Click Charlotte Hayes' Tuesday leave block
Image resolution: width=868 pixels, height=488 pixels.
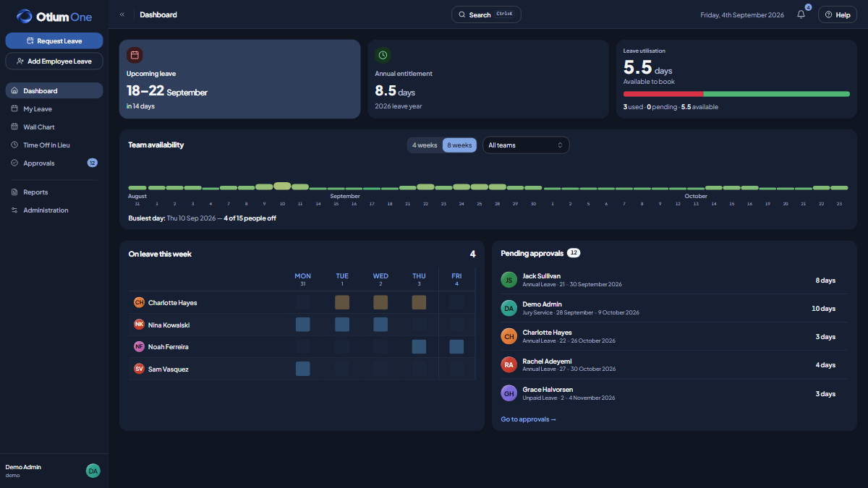(342, 303)
